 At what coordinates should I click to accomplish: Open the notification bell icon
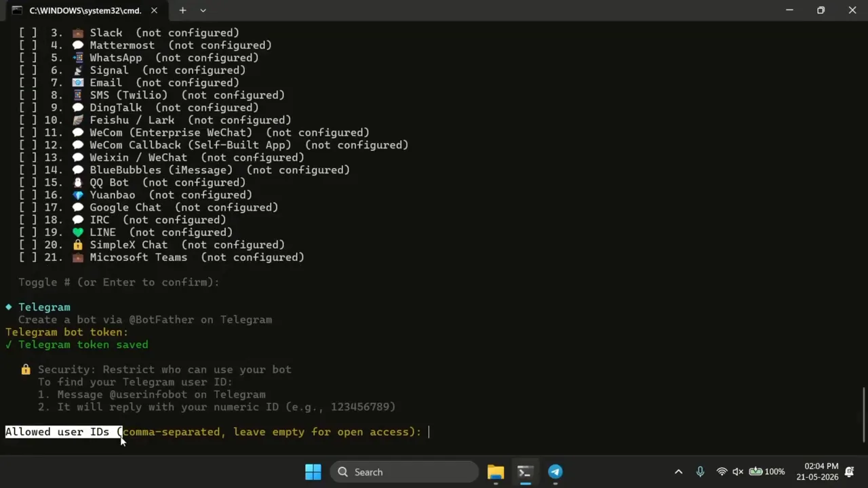849,472
